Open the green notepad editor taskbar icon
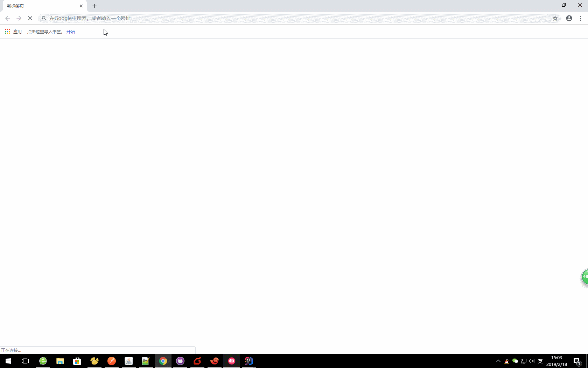 click(x=146, y=361)
